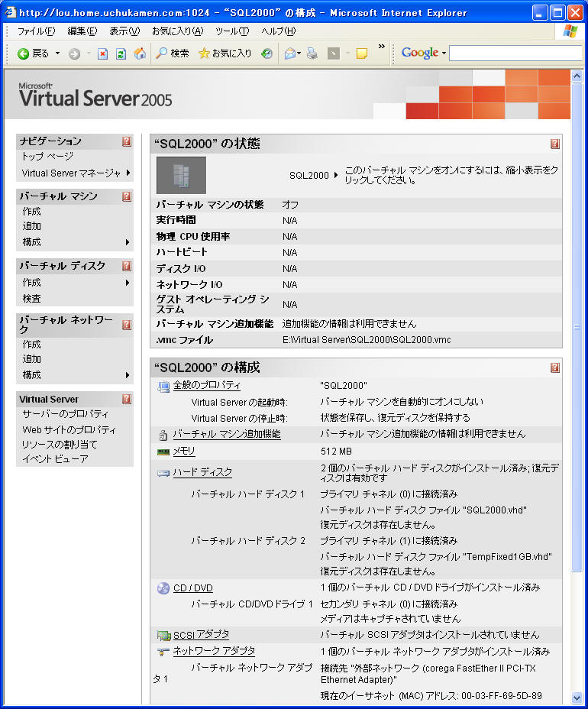Open the Back button history dropdown arrow
Viewport: 588px width, 709px height.
click(57, 53)
